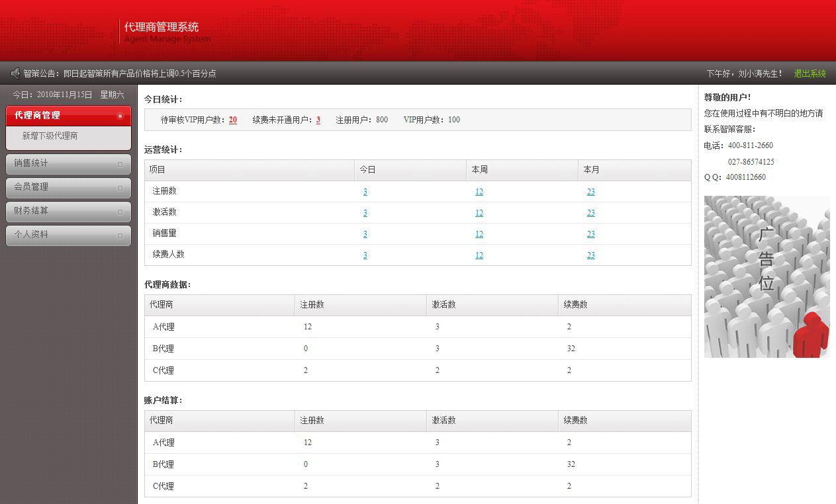This screenshot has width=836, height=504.
Task: Click the VIP用户数：100 statistic text
Action: click(432, 120)
